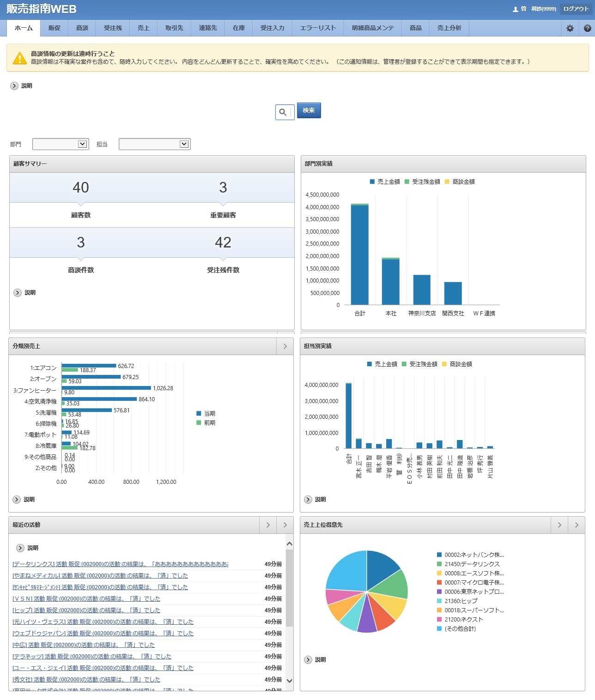Click the ログアウト button
595x700 pixels.
pyautogui.click(x=576, y=9)
